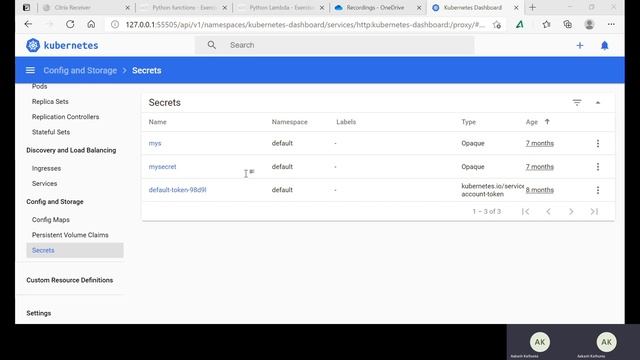Image resolution: width=640 pixels, height=360 pixels.
Task: Open Replica Sets in sidebar
Action: (x=50, y=101)
